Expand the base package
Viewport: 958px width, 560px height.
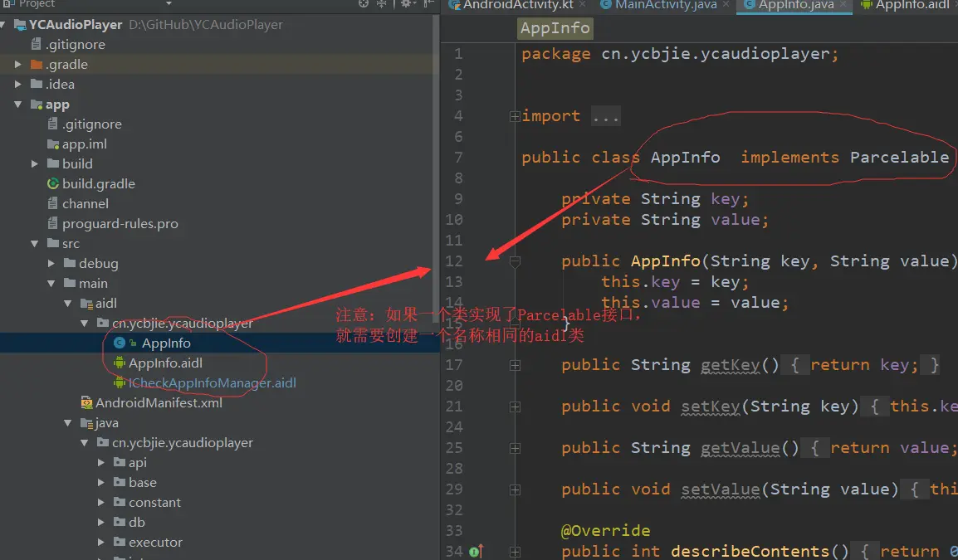tap(101, 483)
